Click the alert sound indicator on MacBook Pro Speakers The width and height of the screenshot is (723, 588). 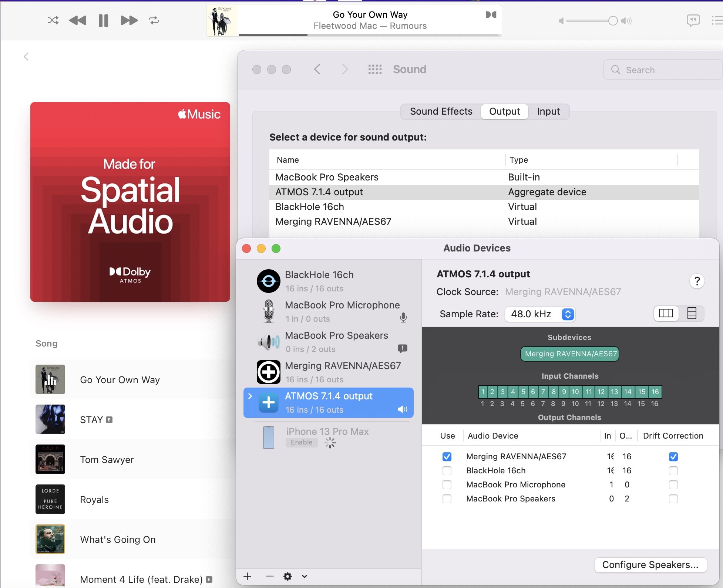[x=403, y=348]
